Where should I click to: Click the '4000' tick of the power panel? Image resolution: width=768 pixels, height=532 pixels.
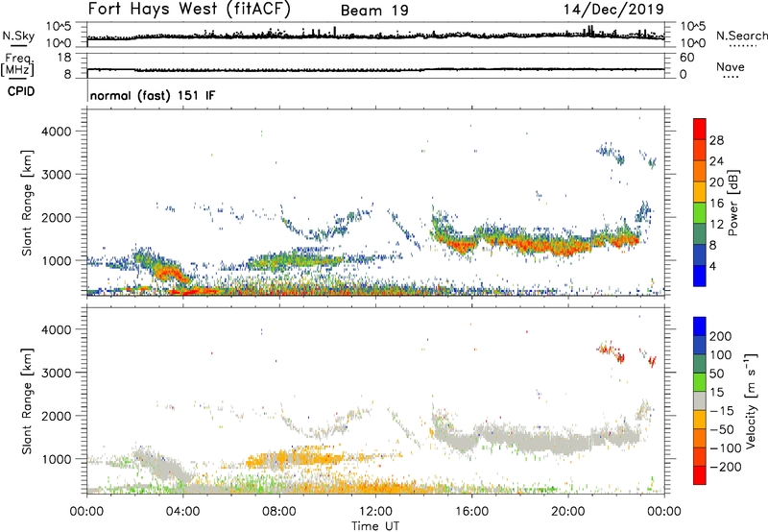point(56,132)
